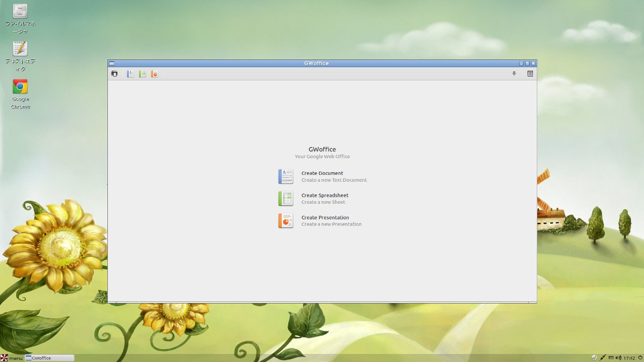Click the GWoffice heading text
The width and height of the screenshot is (644, 362).
322,150
